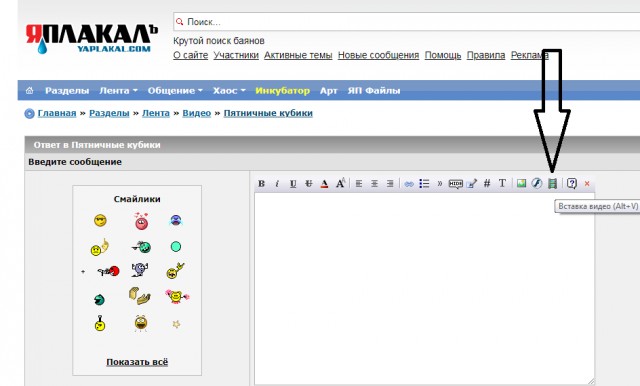Insert the sunglasses smiley
Viewport: 640px width, 386px height.
[x=100, y=221]
